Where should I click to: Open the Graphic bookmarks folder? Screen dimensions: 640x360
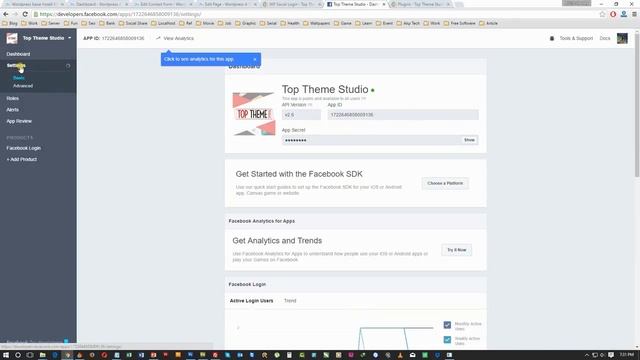245,24
